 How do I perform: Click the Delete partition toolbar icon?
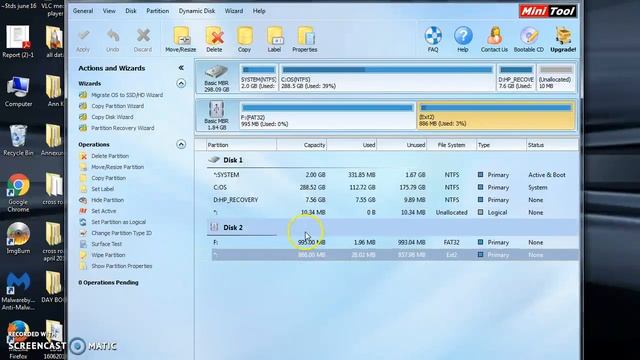[214, 40]
